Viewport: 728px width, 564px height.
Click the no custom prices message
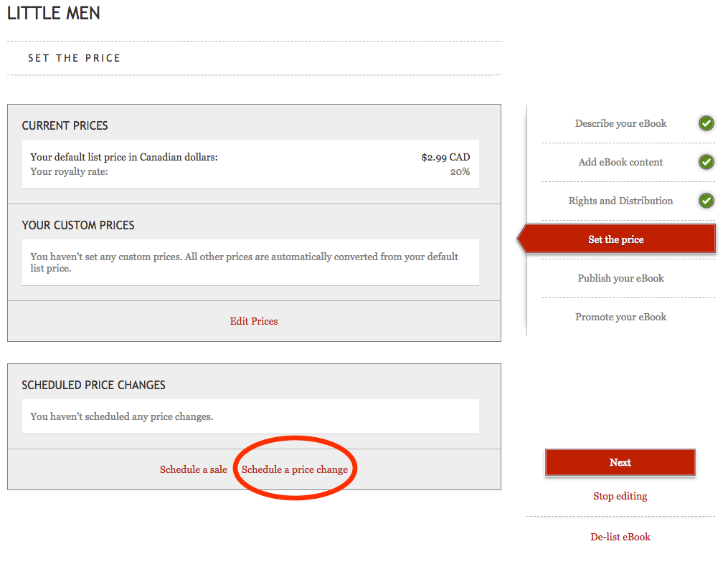(244, 262)
